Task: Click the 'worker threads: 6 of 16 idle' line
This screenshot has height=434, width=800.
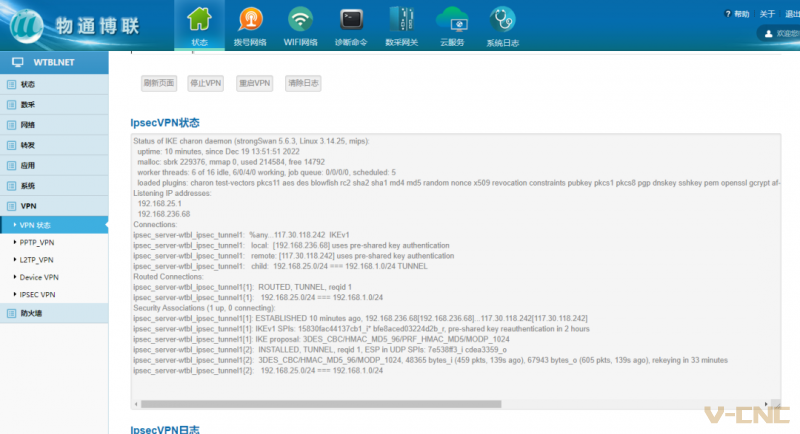Action: pos(266,172)
